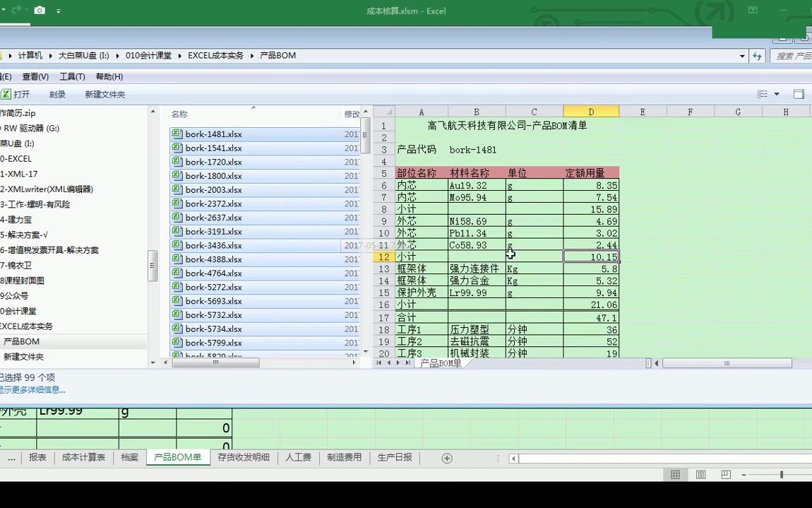Screen dimensions: 812x508
Task: Click the refresh icon next to address bar
Action: coord(756,57)
